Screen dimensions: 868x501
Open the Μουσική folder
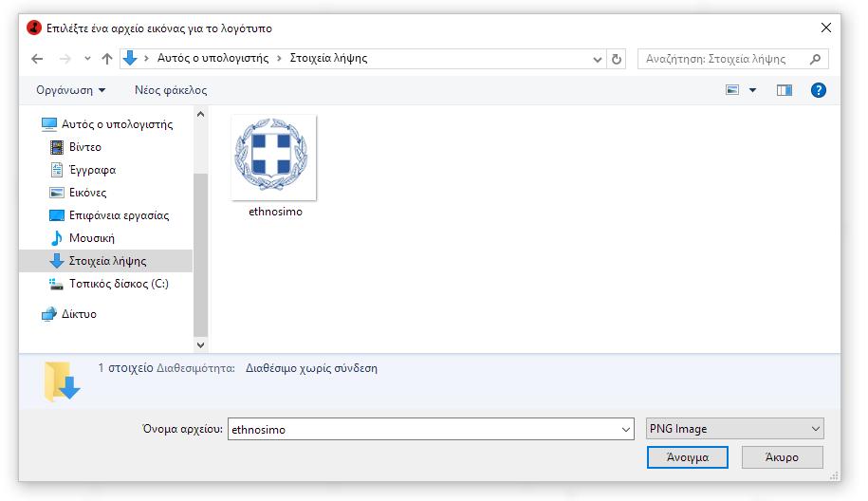91,237
